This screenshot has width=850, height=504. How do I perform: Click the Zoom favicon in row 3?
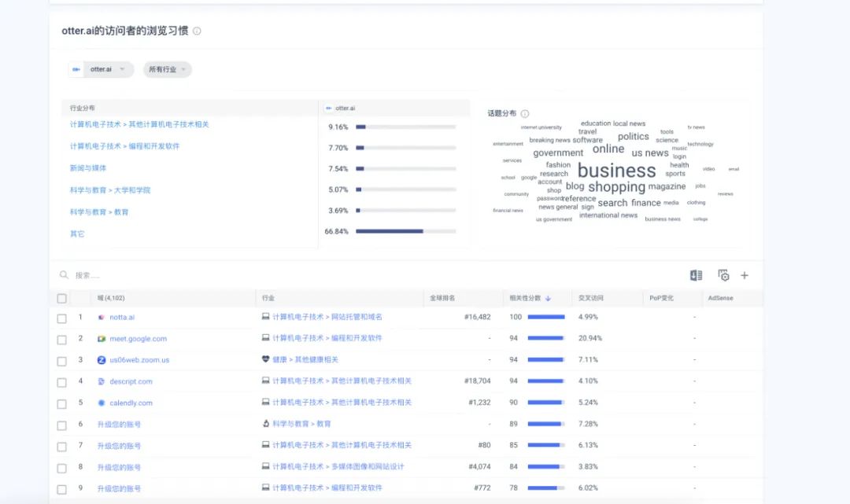(x=102, y=360)
